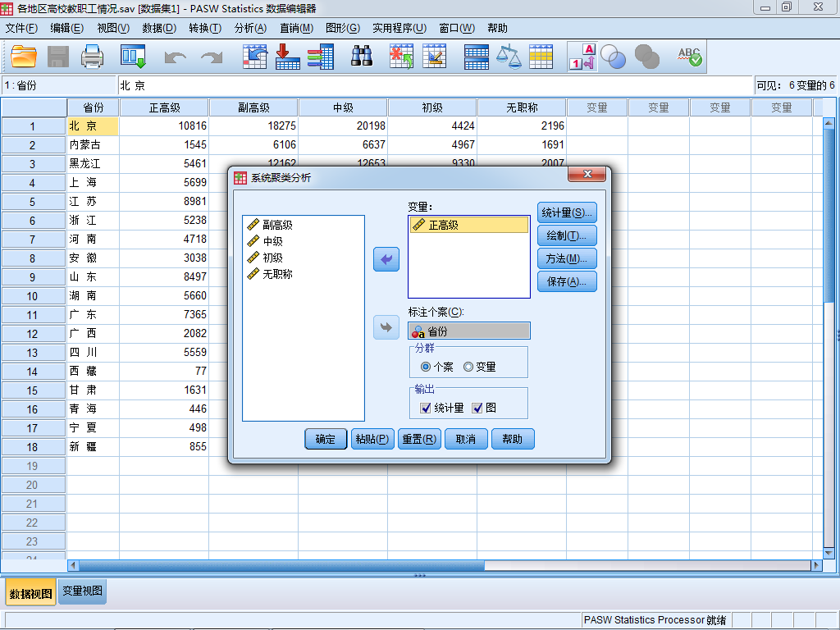Click vertical scrollbar down arrow in data view
This screenshot has width=840, height=630.
pos(829,553)
